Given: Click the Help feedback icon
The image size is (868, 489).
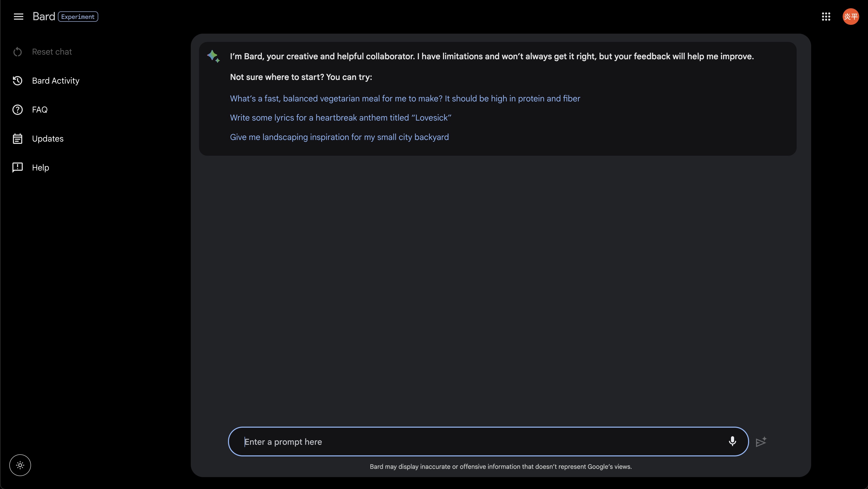Looking at the screenshot, I should [18, 167].
